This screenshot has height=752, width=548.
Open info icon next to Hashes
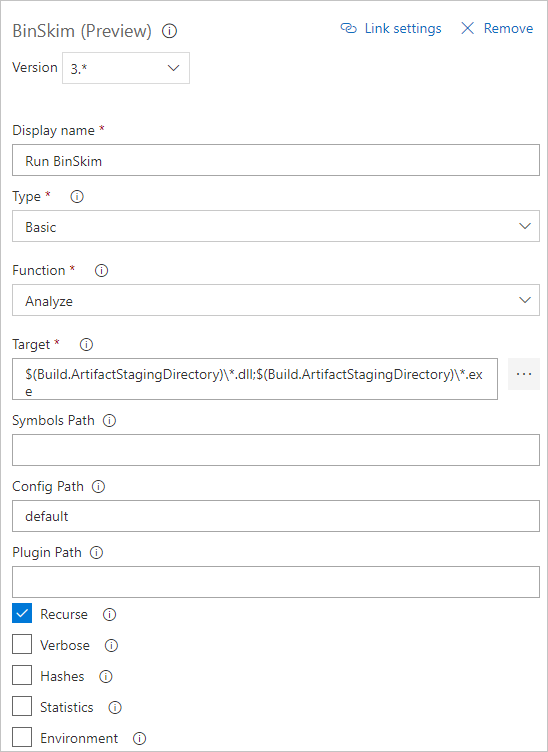pos(105,676)
